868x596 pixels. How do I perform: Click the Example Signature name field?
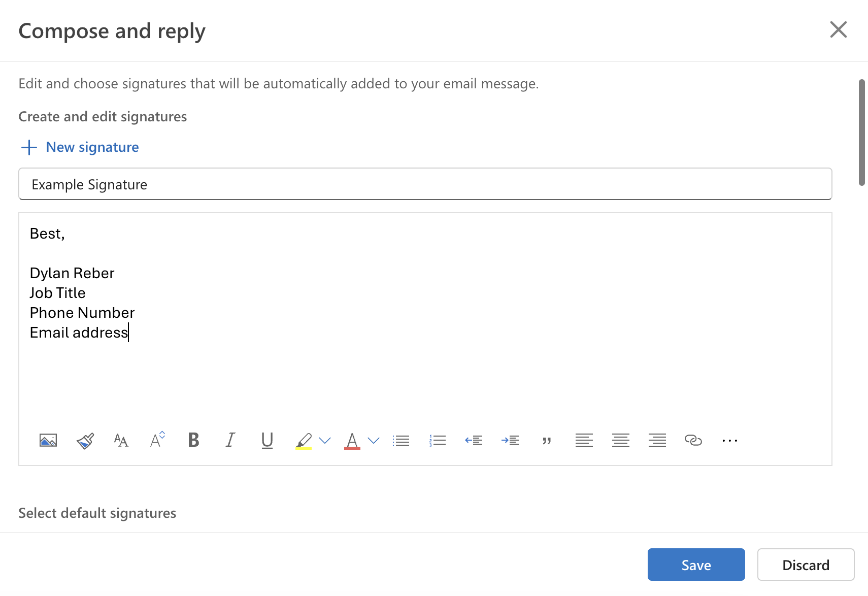pos(425,184)
